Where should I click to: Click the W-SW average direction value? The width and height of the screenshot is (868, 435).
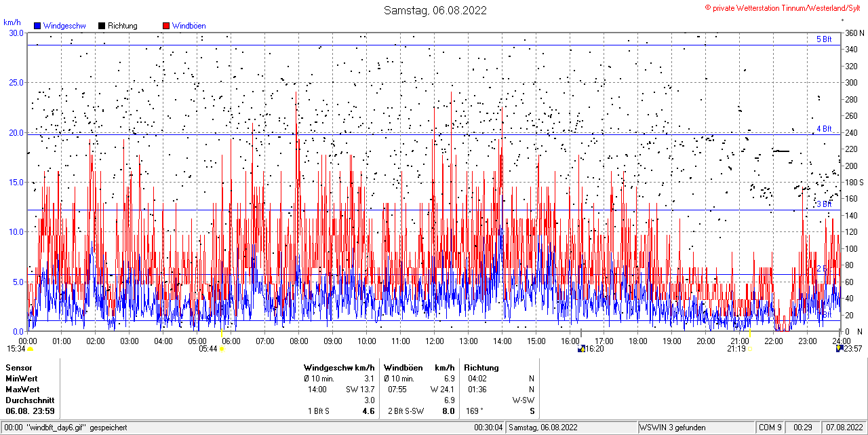pos(524,400)
